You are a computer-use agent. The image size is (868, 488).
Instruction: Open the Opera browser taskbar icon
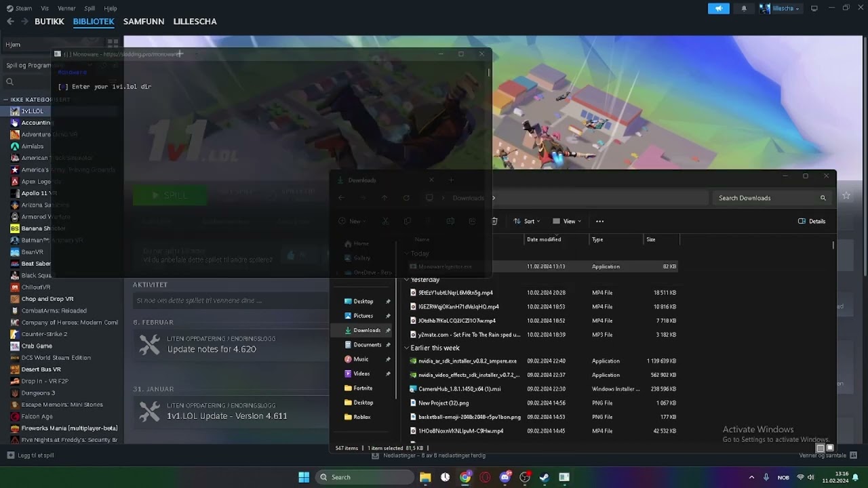pos(485,477)
